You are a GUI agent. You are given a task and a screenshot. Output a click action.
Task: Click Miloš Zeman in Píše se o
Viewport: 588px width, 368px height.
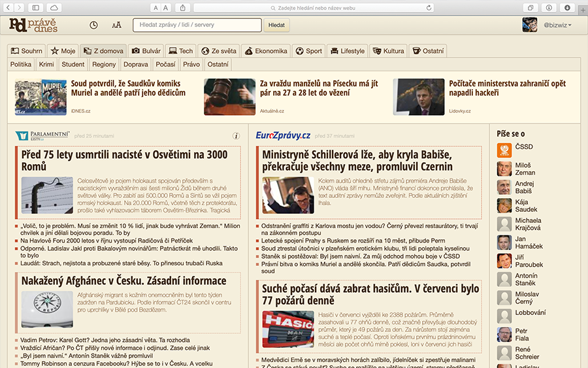pyautogui.click(x=523, y=169)
